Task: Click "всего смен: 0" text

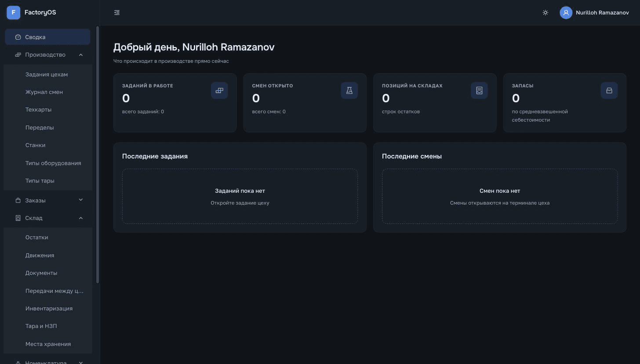Action: 269,112
